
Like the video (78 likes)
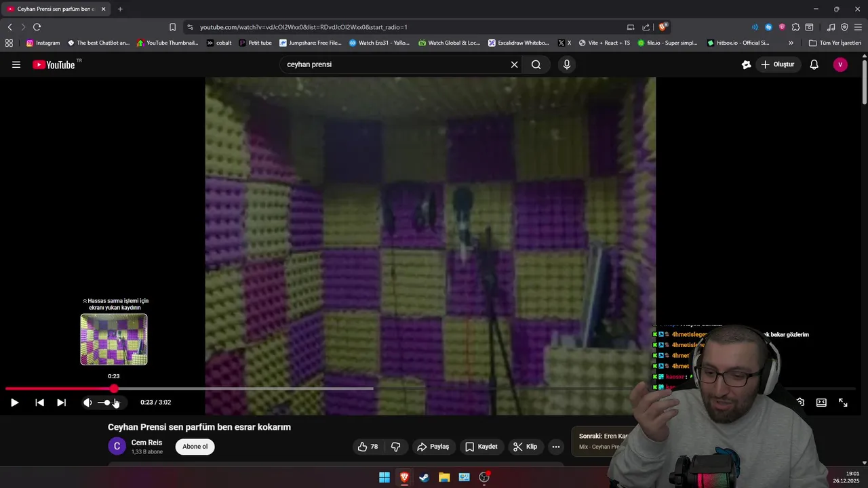click(368, 447)
